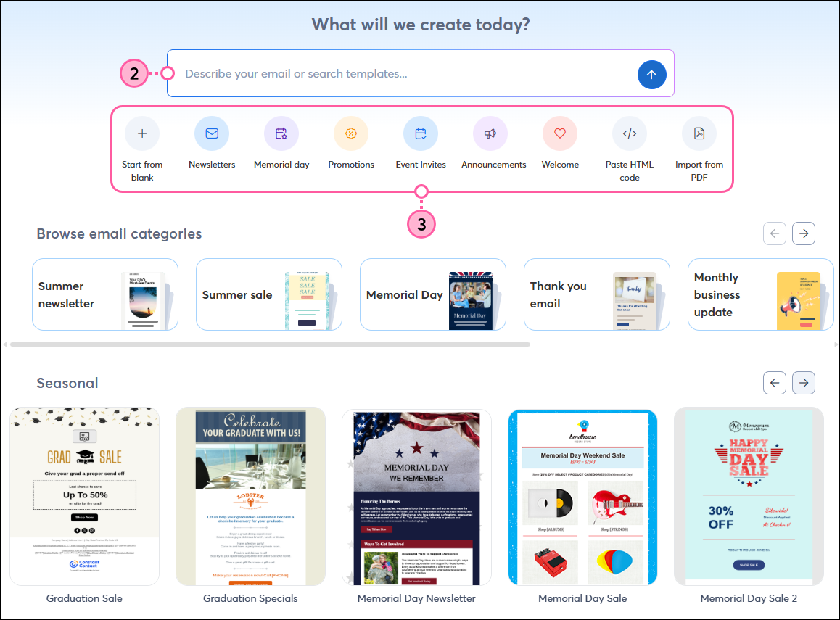Choose the Promotions discount badge icon
The image size is (840, 620).
[351, 133]
